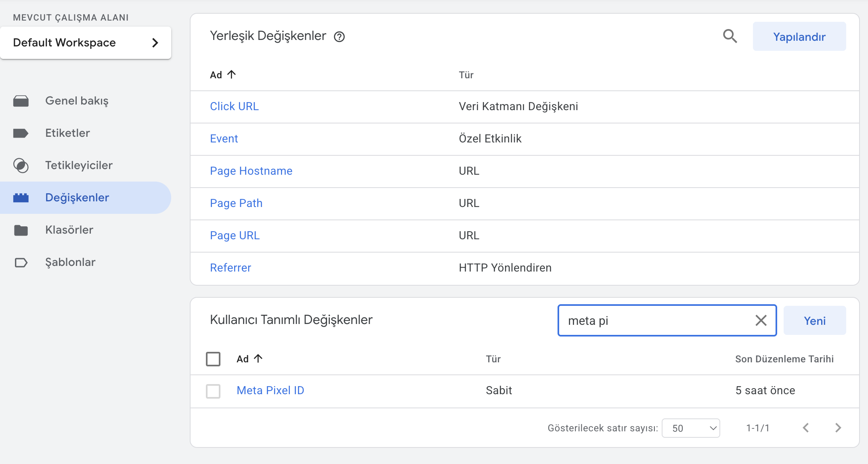Check the Meta Pixel ID row checkbox

213,391
